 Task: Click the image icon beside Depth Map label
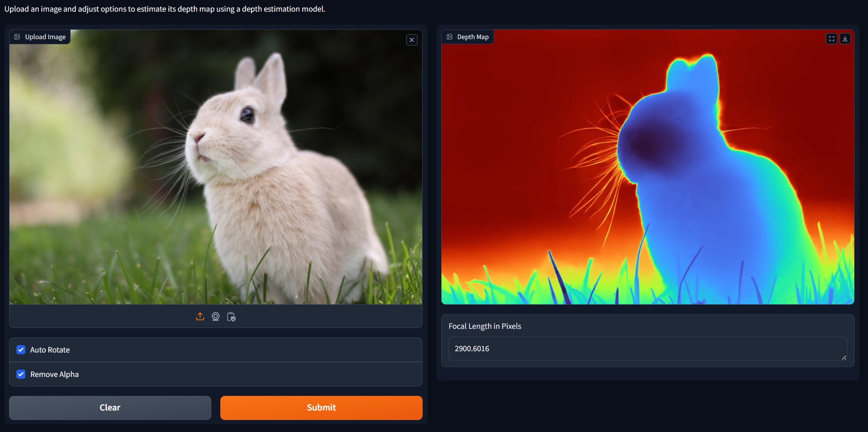[449, 37]
